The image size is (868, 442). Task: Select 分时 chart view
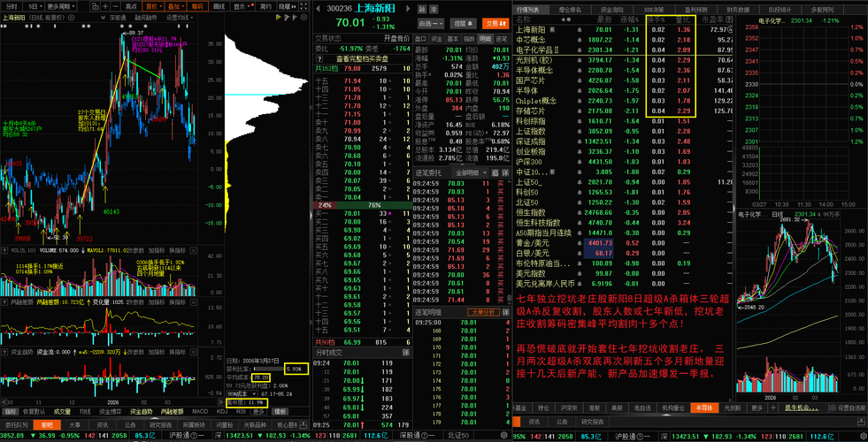pos(12,6)
